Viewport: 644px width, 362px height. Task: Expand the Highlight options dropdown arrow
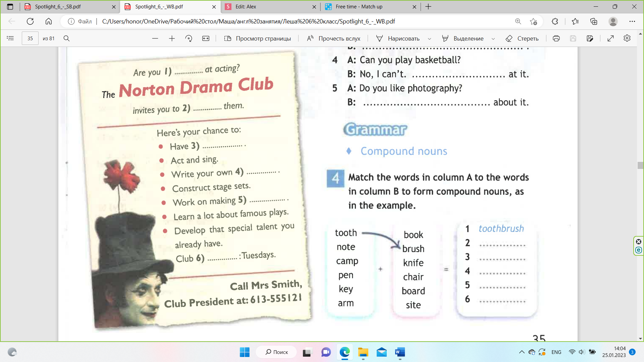pyautogui.click(x=493, y=39)
